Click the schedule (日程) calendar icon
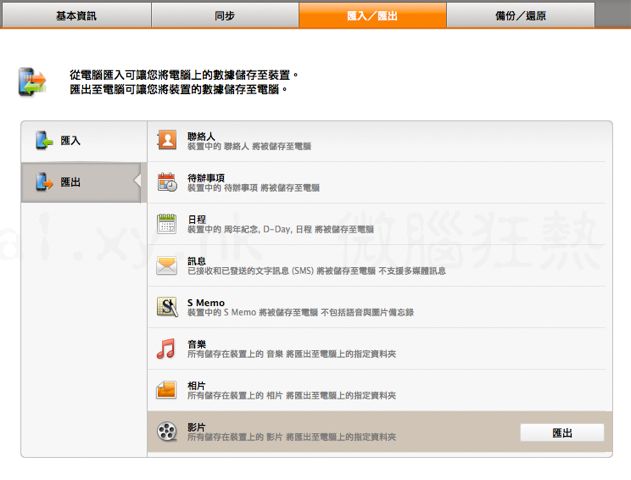 166,224
